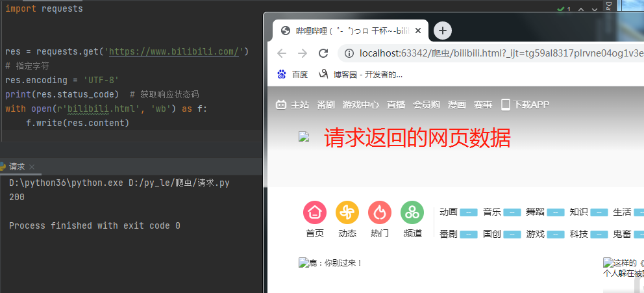Click the res.encoding = 'UTF-8' line
This screenshot has height=293, width=644.
point(62,80)
